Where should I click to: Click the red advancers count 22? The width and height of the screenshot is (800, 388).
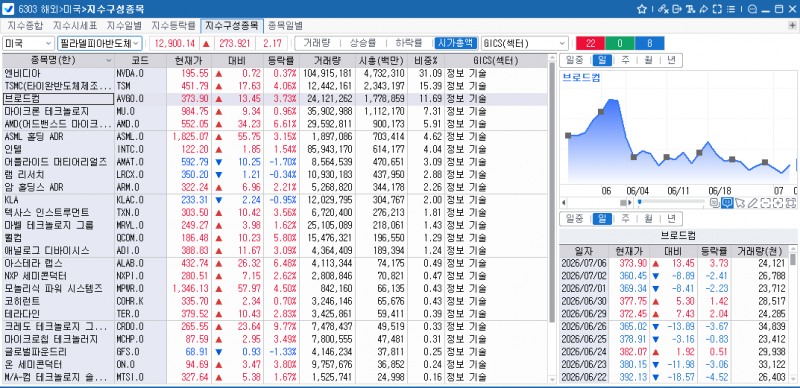590,43
